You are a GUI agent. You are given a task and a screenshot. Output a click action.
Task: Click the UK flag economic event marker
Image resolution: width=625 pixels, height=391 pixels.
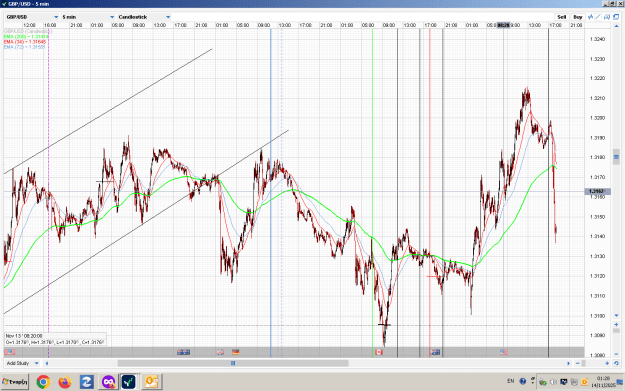click(x=220, y=352)
